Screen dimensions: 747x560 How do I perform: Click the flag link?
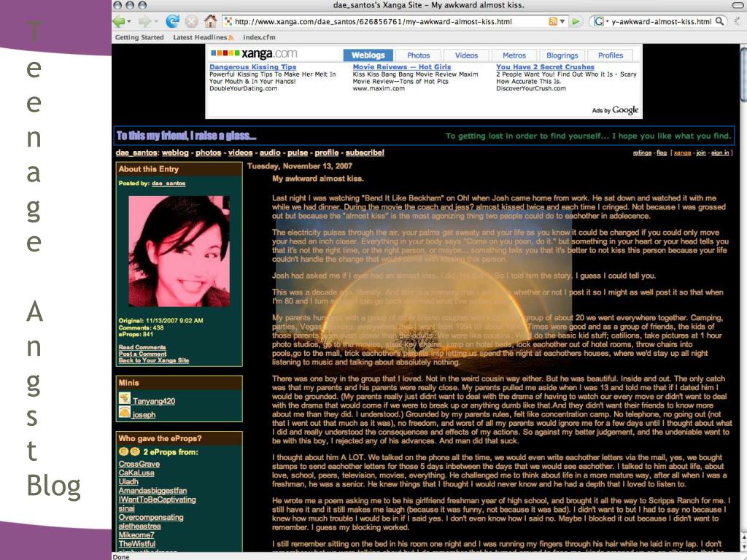pyautogui.click(x=662, y=153)
